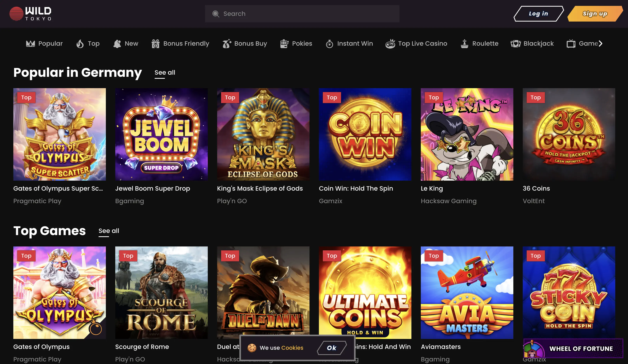The width and height of the screenshot is (628, 364).
Task: Click the 36 Coins title text
Action: (536, 189)
